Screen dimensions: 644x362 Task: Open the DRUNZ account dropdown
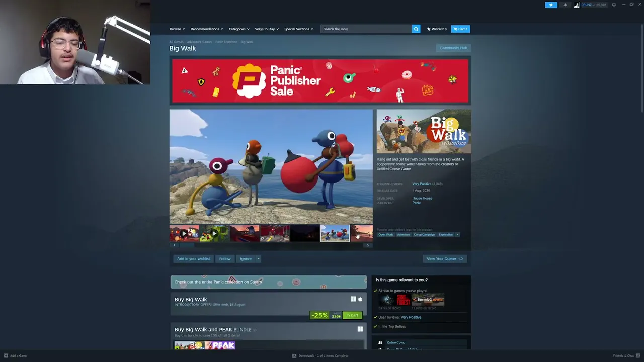(x=594, y=5)
